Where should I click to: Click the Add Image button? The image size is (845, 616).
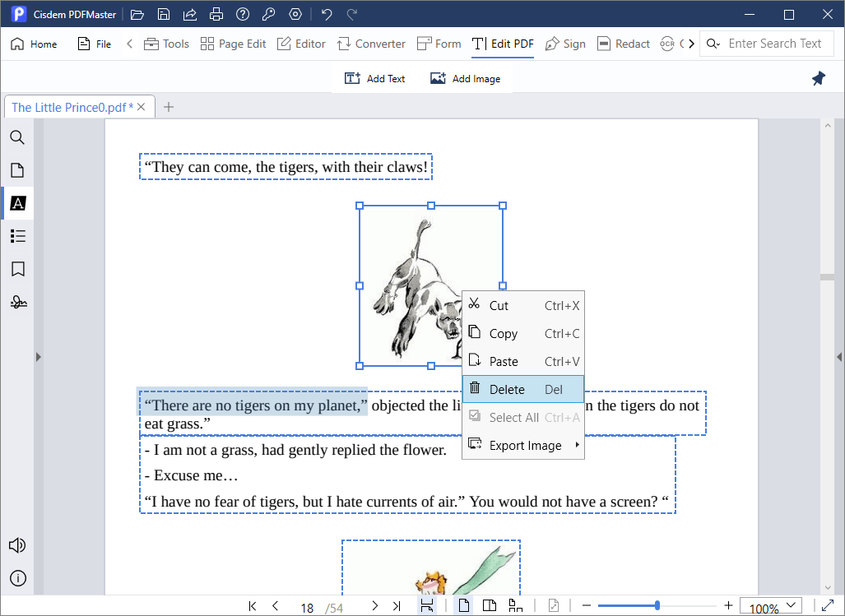[466, 79]
